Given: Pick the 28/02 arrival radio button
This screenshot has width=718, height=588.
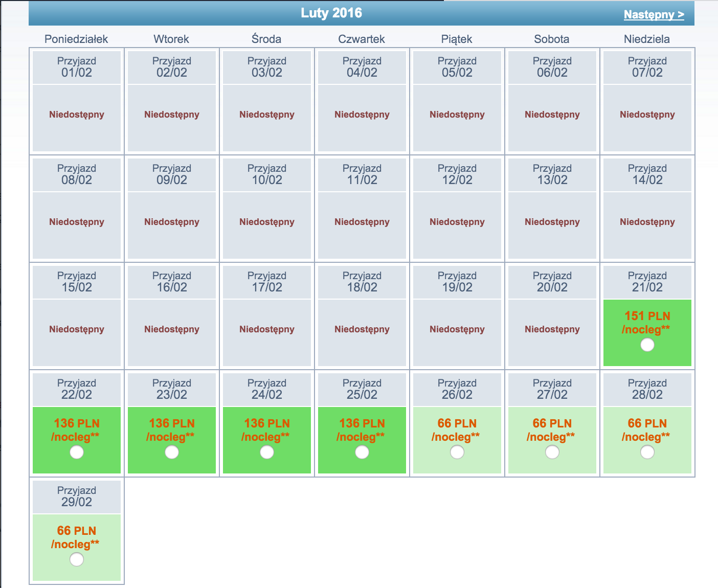Looking at the screenshot, I should point(647,452).
